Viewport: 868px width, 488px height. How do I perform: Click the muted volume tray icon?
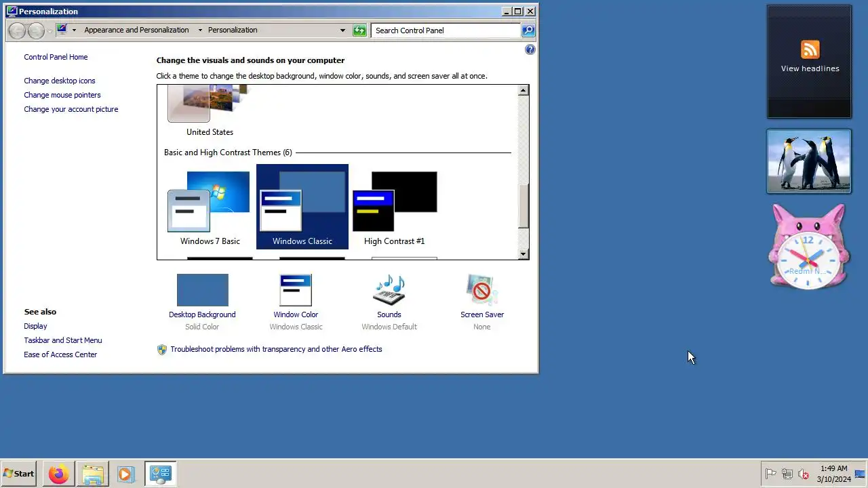coord(804,474)
